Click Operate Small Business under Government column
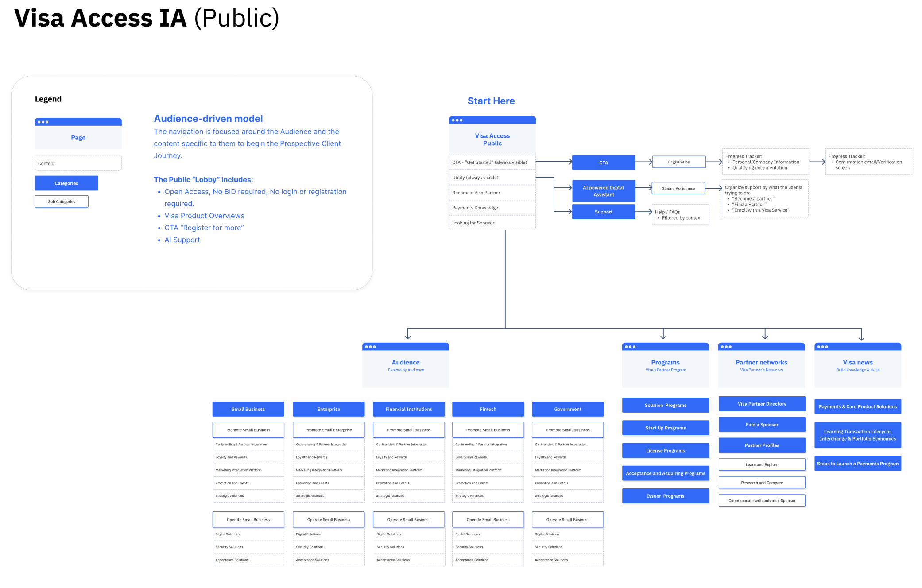922x588 pixels. (568, 520)
